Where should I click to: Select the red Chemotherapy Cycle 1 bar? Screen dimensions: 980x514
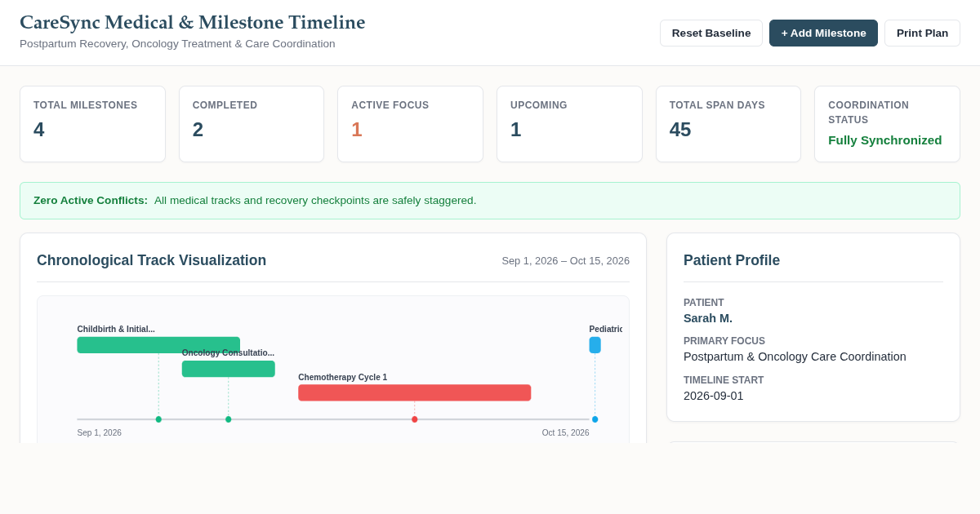point(414,392)
